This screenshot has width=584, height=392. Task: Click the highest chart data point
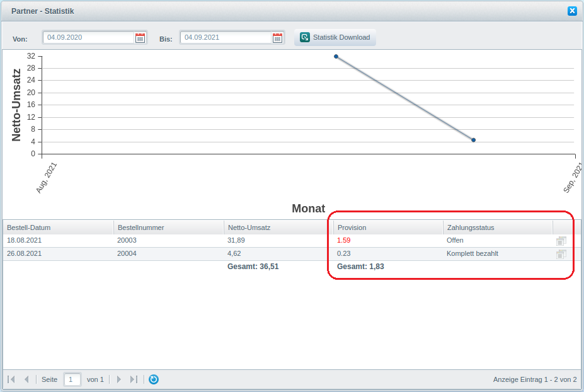pos(336,57)
